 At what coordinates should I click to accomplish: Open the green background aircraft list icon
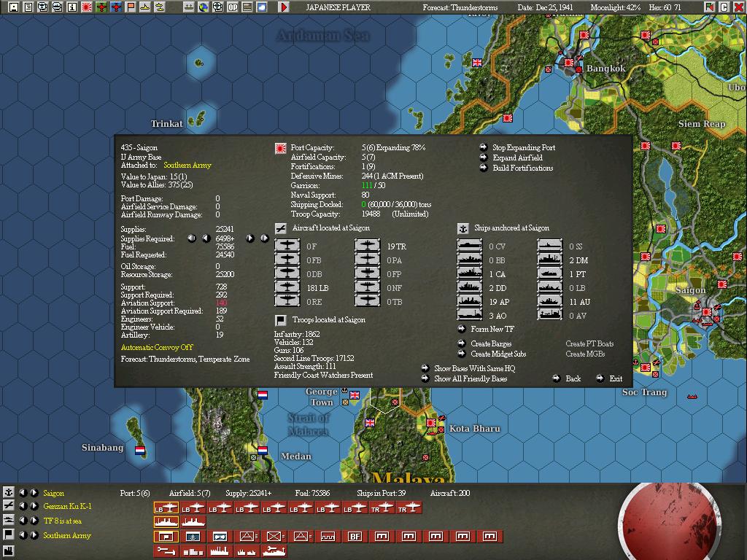[x=101, y=7]
